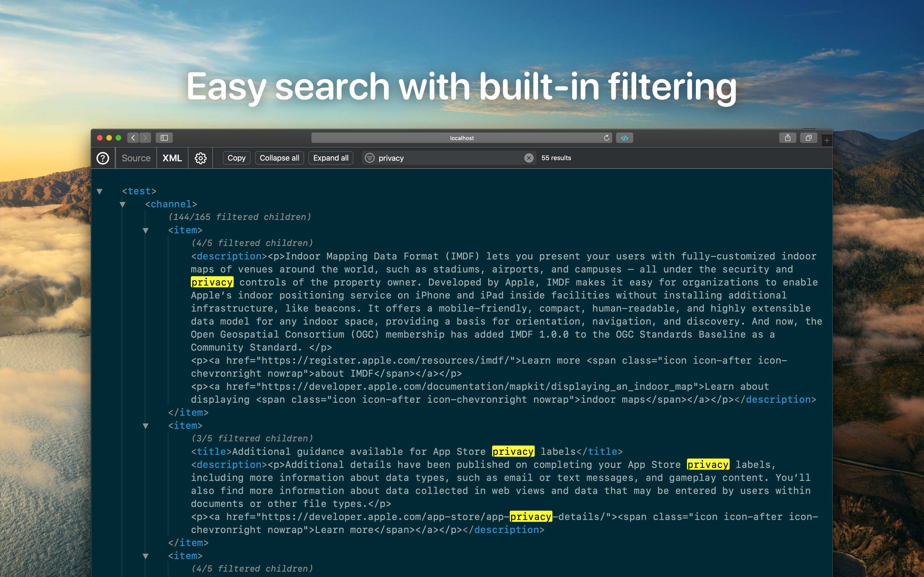Go back to previous page
The width and height of the screenshot is (924, 577).
133,138
